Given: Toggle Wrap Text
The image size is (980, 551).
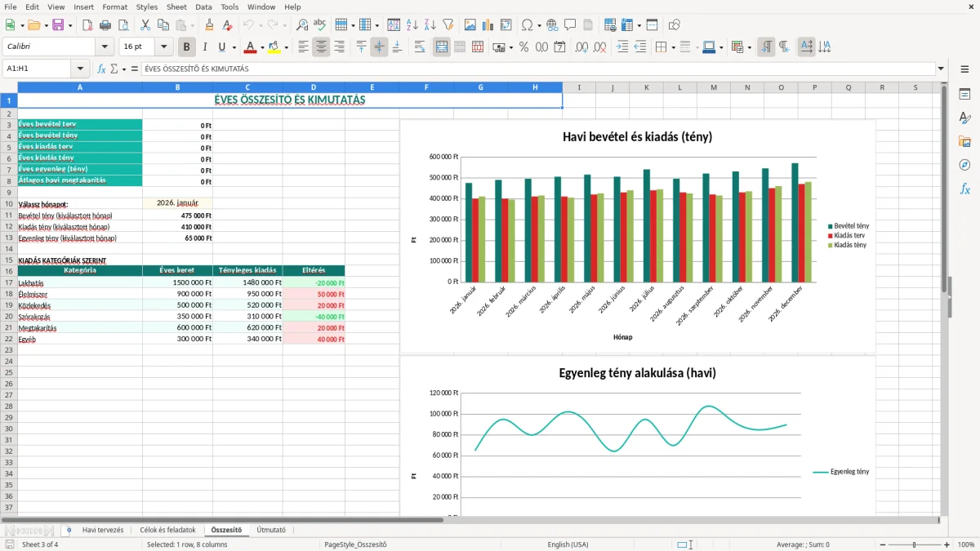Looking at the screenshot, I should pos(419,47).
